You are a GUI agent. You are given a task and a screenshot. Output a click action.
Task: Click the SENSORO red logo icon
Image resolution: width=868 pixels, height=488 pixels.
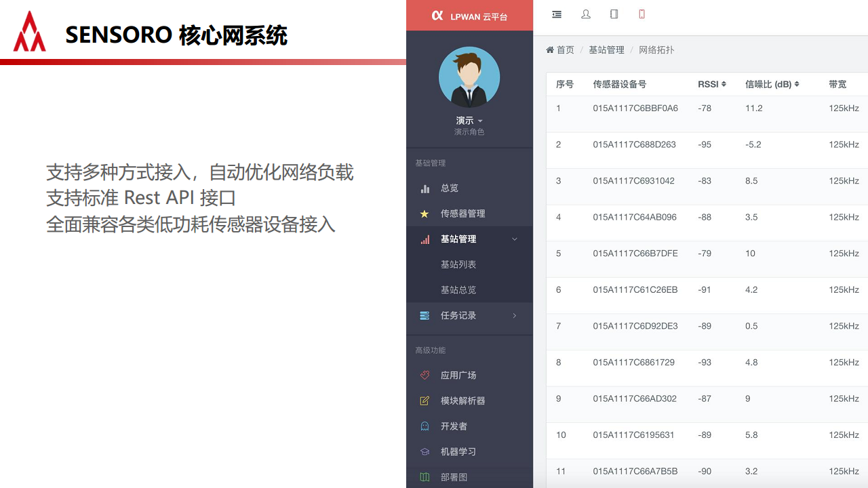30,31
